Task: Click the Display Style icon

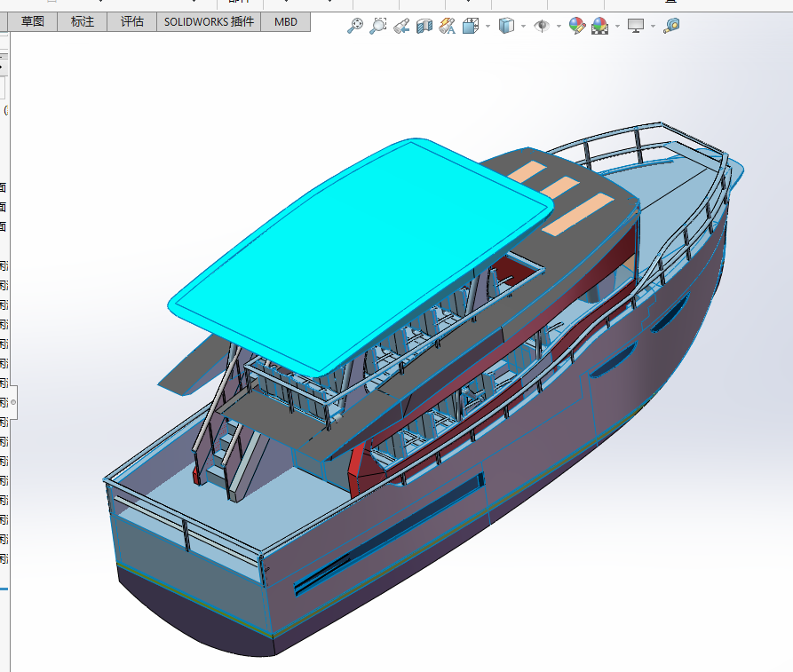Action: (507, 26)
